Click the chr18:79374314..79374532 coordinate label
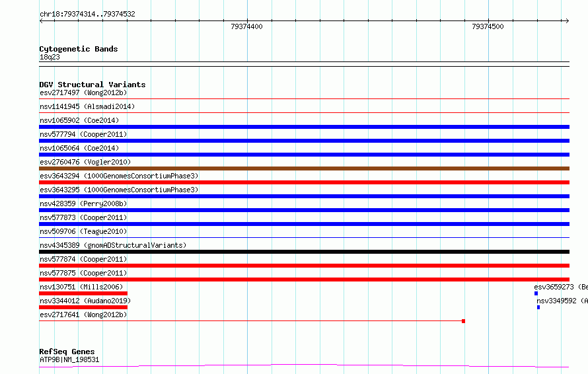The width and height of the screenshot is (588, 374). click(87, 15)
